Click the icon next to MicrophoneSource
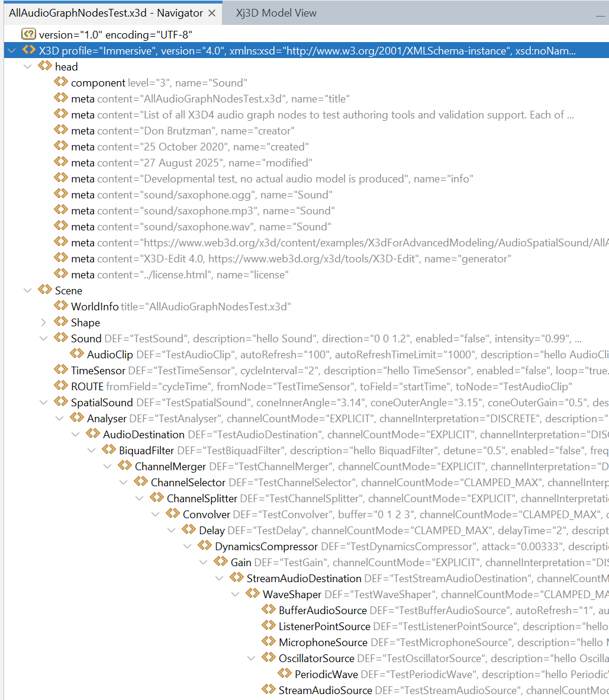609x700 pixels. coord(268,641)
